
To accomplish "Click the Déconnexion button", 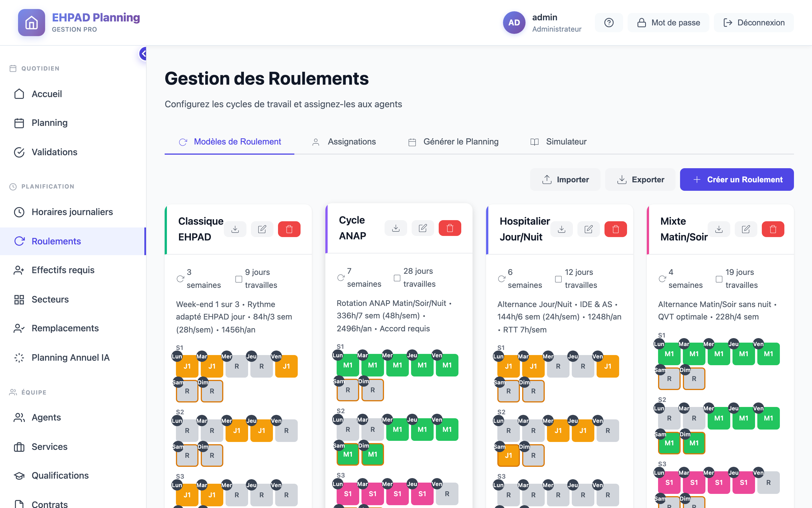I will coord(754,23).
